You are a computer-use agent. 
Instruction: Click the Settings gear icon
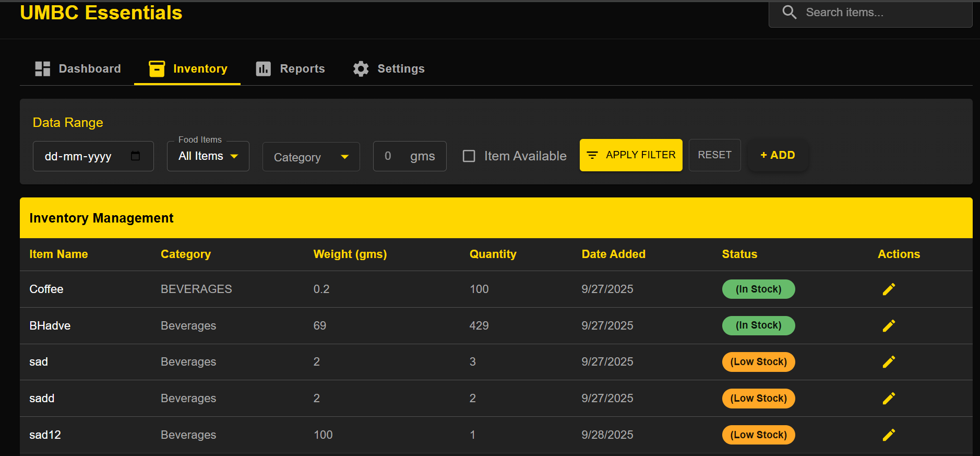[x=361, y=69]
